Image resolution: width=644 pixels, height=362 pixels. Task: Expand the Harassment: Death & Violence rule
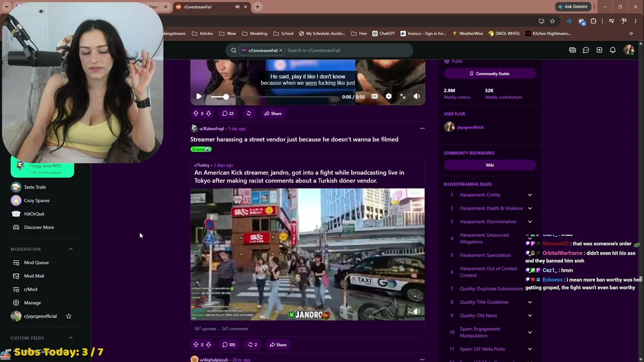pyautogui.click(x=530, y=208)
